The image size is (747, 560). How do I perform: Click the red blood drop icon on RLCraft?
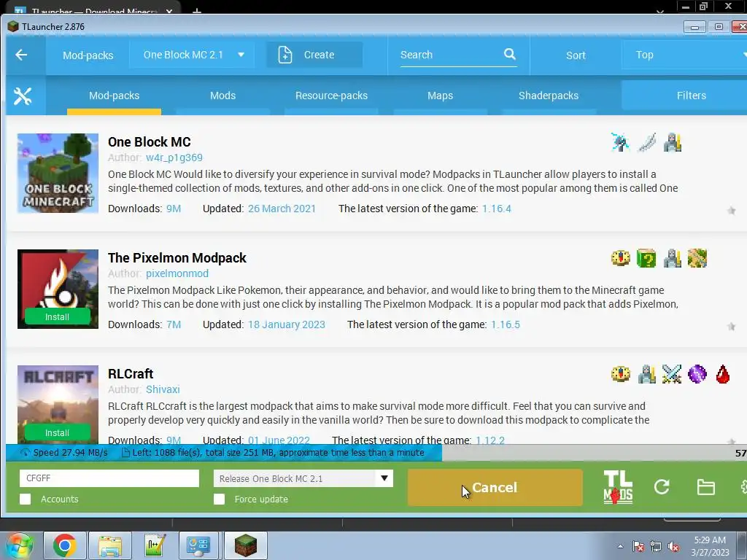point(723,374)
